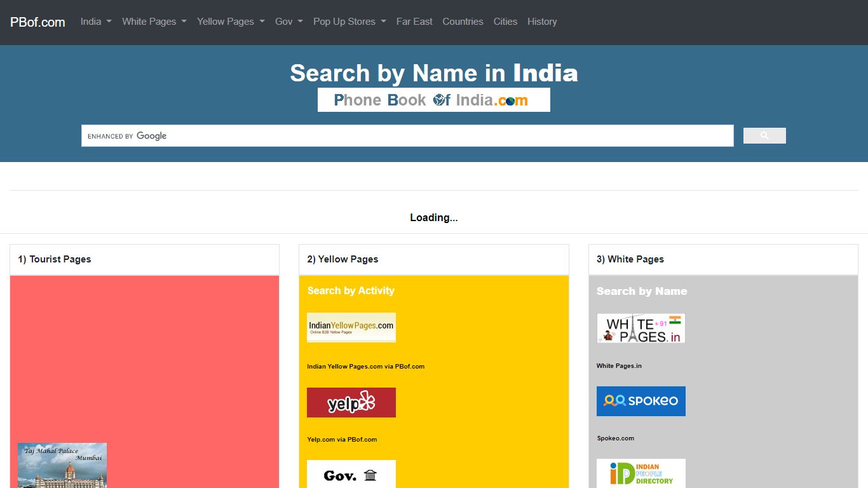The height and width of the screenshot is (488, 868).
Task: Open the Spokeo logo
Action: pyautogui.click(x=641, y=401)
